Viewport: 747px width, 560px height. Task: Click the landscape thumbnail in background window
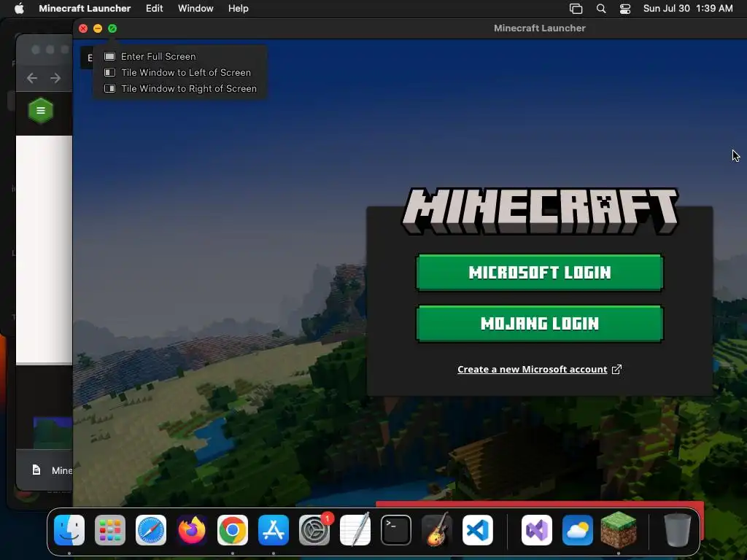click(53, 433)
